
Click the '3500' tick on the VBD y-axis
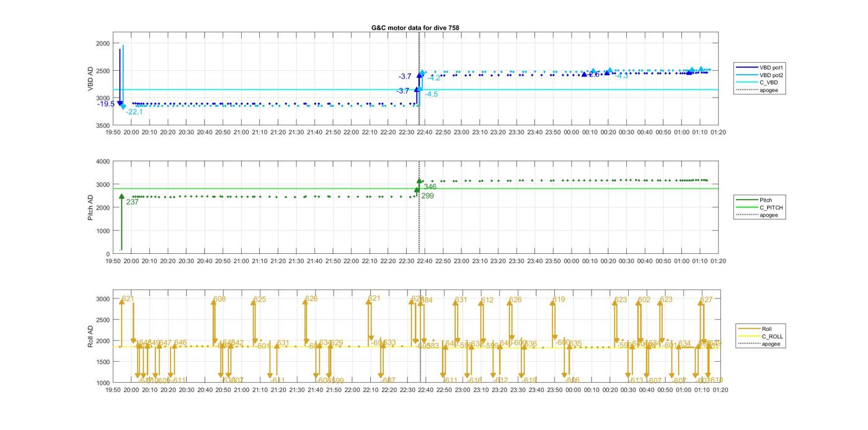click(x=102, y=125)
